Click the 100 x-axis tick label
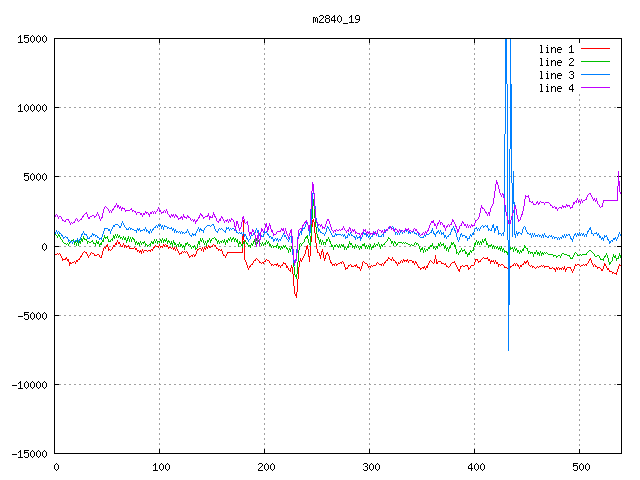Screen dimensions: 640x480 point(160,467)
